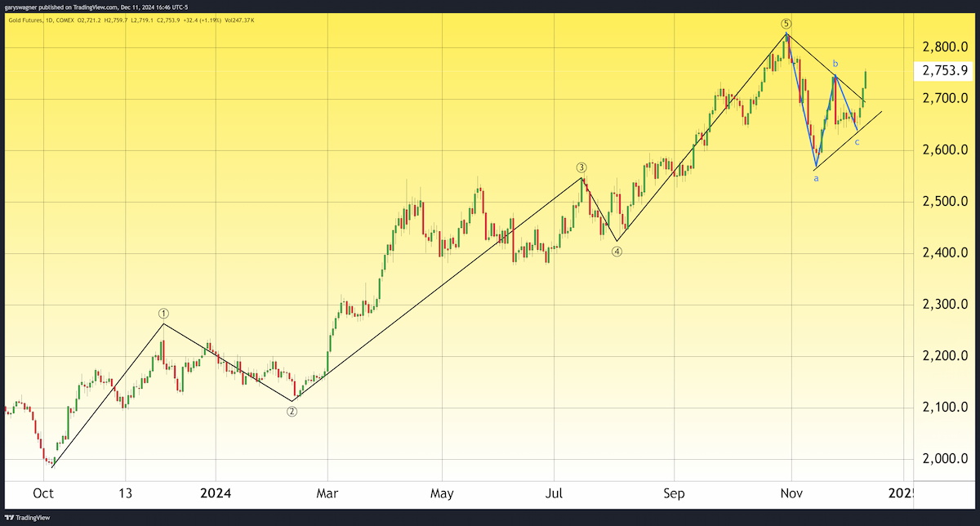This screenshot has height=526, width=980.
Task: Select the circled wave 1 marker
Action: (163, 314)
